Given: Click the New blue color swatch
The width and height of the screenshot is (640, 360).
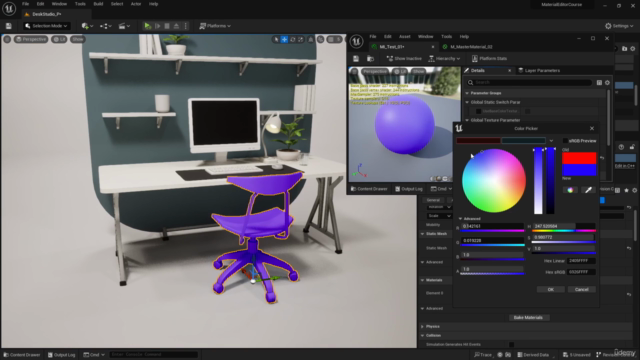Looking at the screenshot, I should coord(579,170).
